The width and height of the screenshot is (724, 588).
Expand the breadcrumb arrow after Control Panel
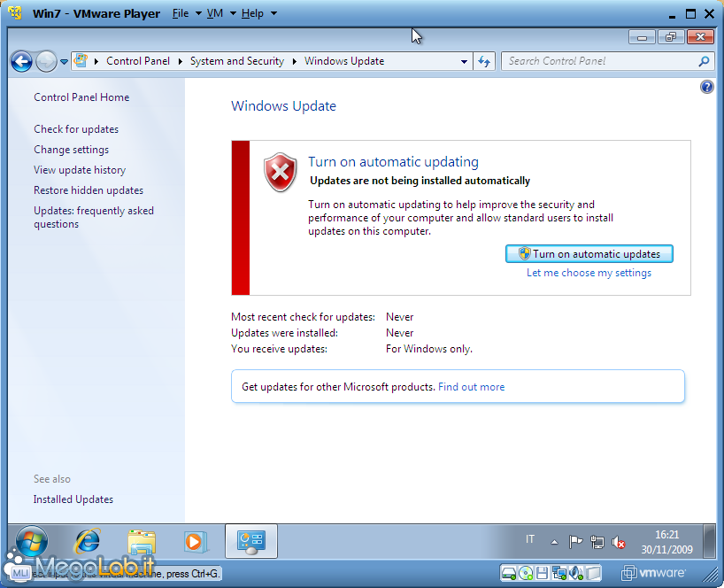point(180,61)
